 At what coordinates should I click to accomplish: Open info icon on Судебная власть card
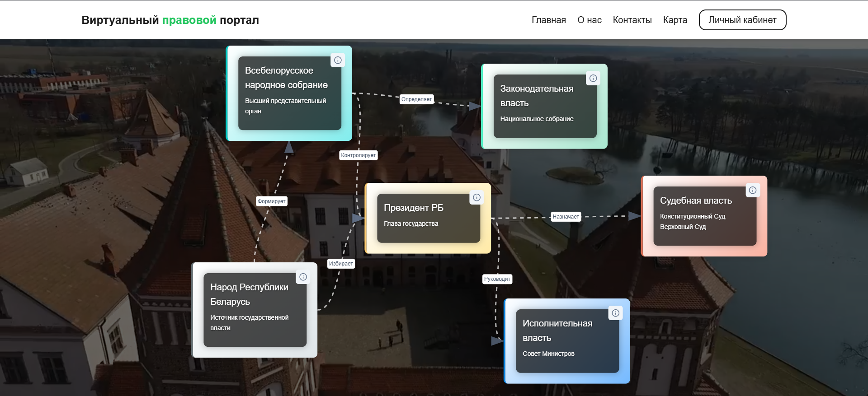tap(753, 190)
